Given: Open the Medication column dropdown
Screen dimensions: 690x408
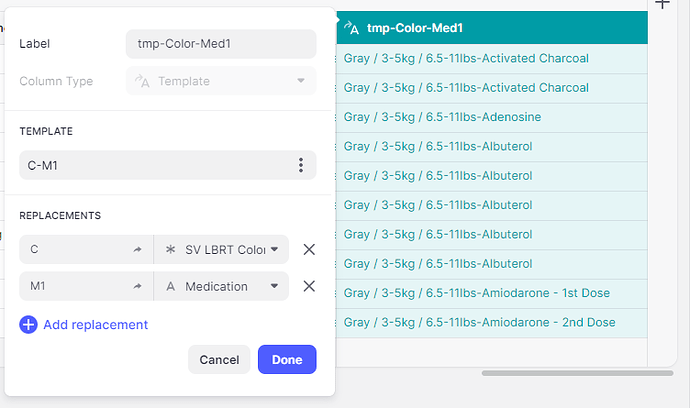Looking at the screenshot, I should click(x=275, y=286).
